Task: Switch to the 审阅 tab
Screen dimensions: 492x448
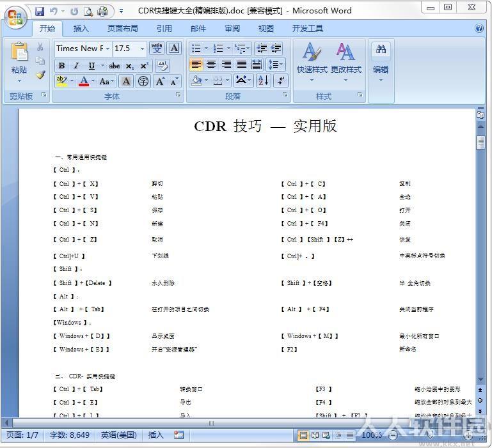Action: coord(232,29)
